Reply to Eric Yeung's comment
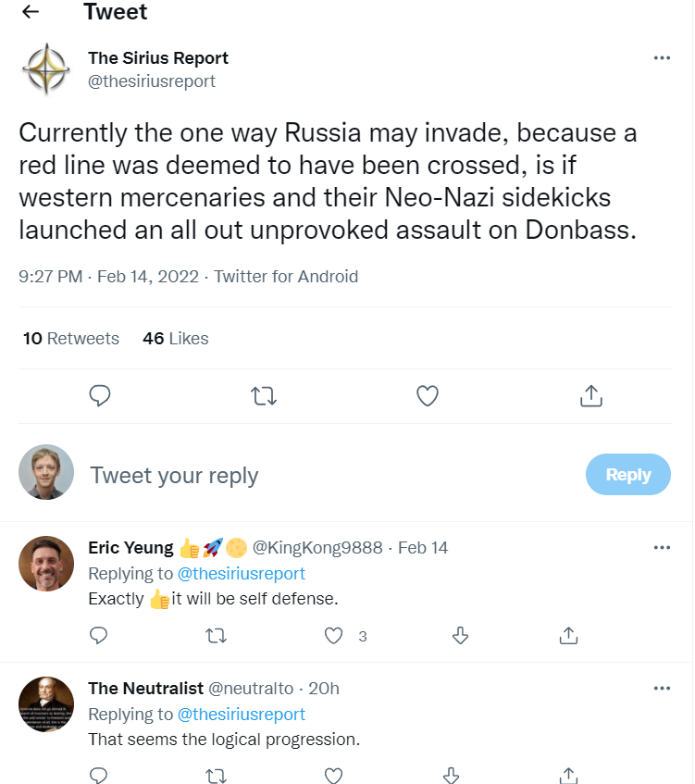This screenshot has width=695, height=784. 99,636
